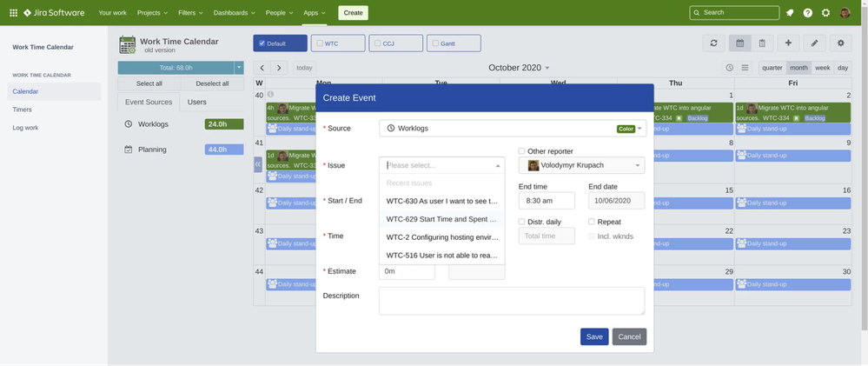Select issue WTC-629 Start Time and Spent
The image size is (868, 366).
point(441,219)
